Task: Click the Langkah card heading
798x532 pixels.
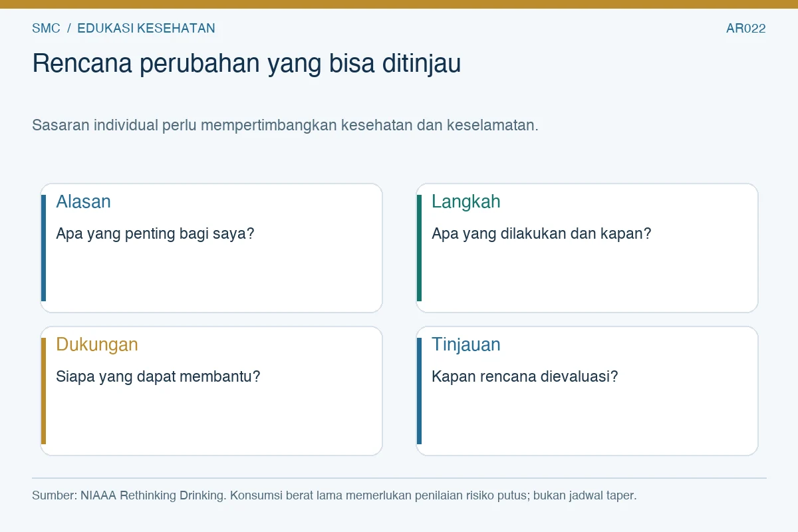Action: tap(465, 201)
